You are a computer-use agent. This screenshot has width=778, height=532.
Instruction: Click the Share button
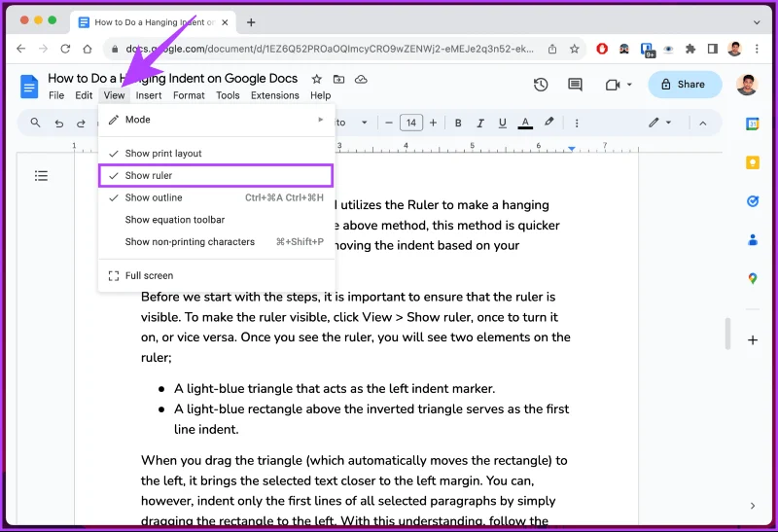[x=685, y=85]
